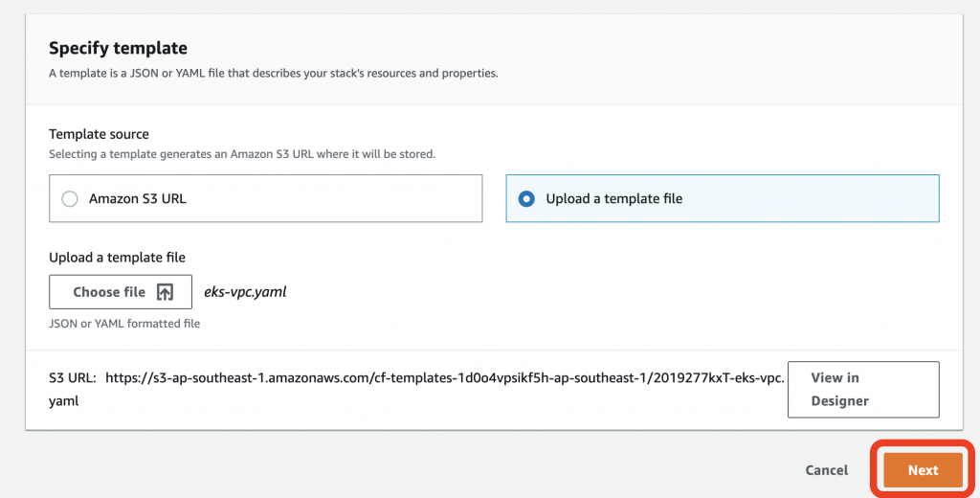Click the 'Selecting a template generates' helper text

tap(242, 154)
